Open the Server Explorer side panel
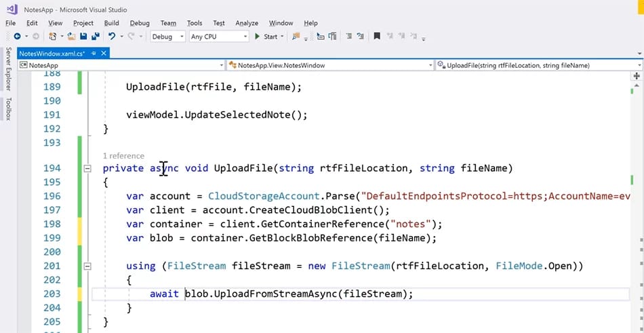 point(8,69)
